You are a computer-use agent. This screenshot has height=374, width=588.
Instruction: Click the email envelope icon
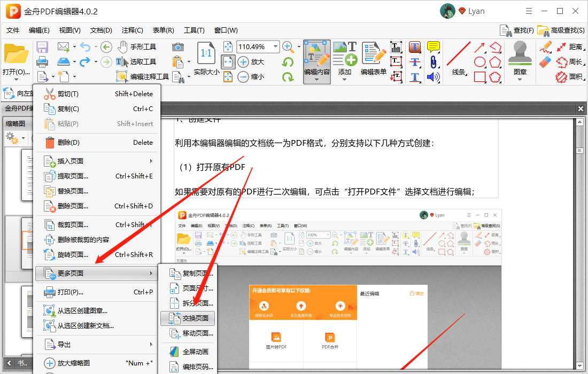pyautogui.click(x=64, y=47)
